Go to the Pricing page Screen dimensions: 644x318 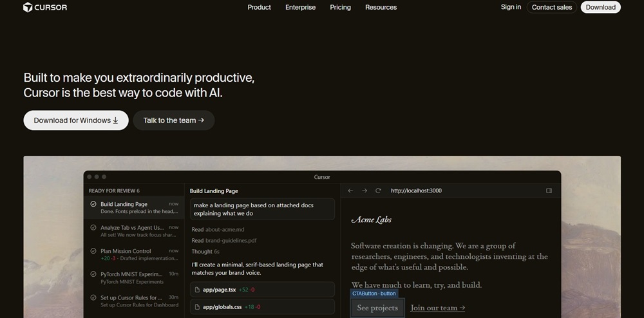[x=340, y=7]
